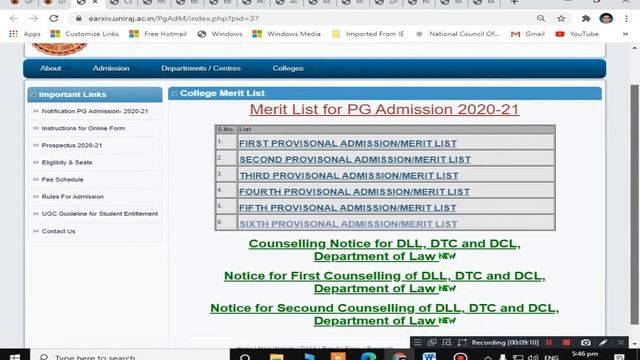The width and height of the screenshot is (640, 360).
Task: Open the Eligibility & Seats link
Action: [67, 162]
